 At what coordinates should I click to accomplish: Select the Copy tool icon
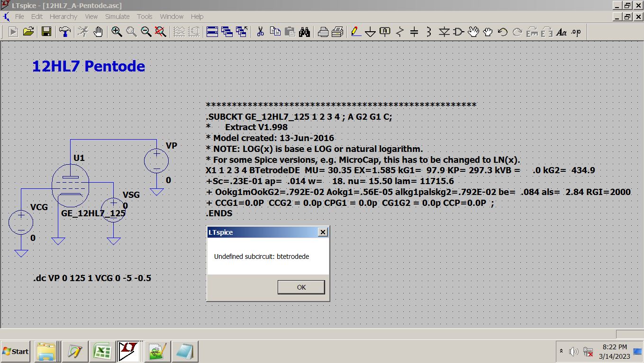click(275, 32)
